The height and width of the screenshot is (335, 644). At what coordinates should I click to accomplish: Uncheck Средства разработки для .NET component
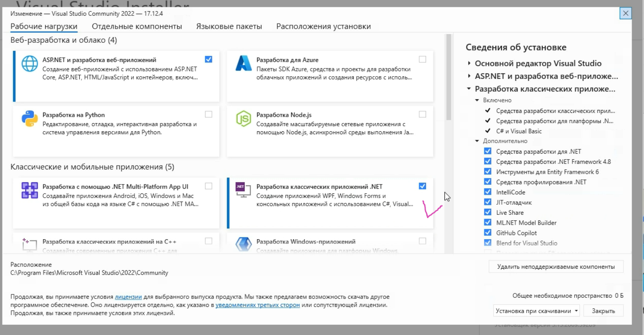[488, 151]
